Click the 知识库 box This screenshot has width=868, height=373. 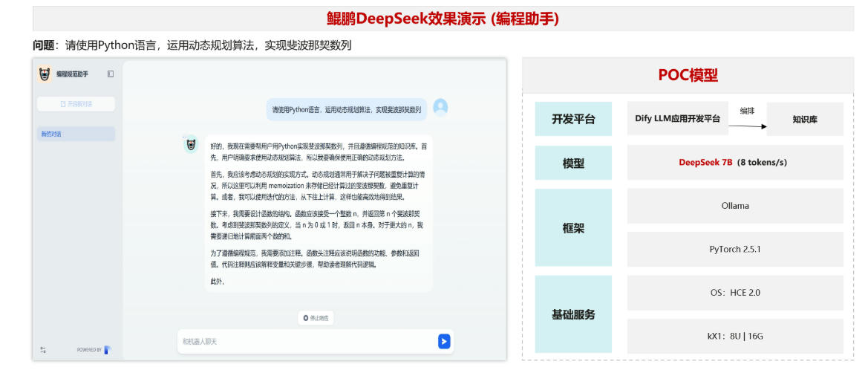[805, 119]
